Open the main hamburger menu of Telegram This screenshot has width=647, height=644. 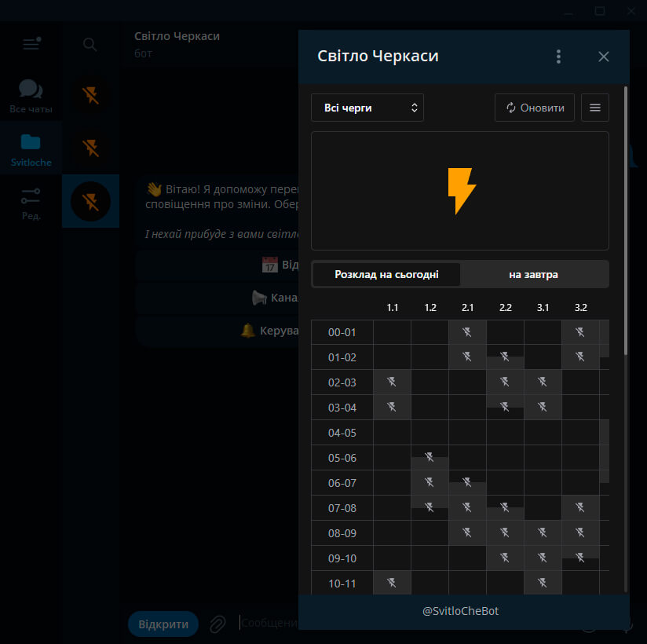[x=31, y=45]
